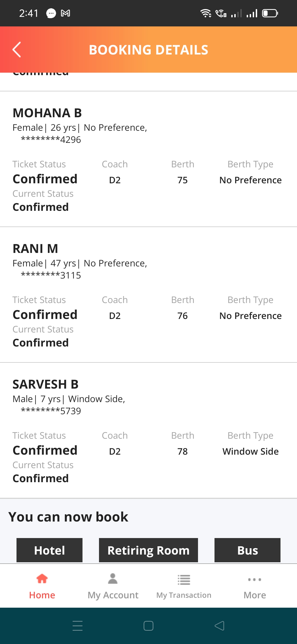Viewport: 297px width, 644px height.
Task: Tap the Retiring Room button
Action: (148, 550)
